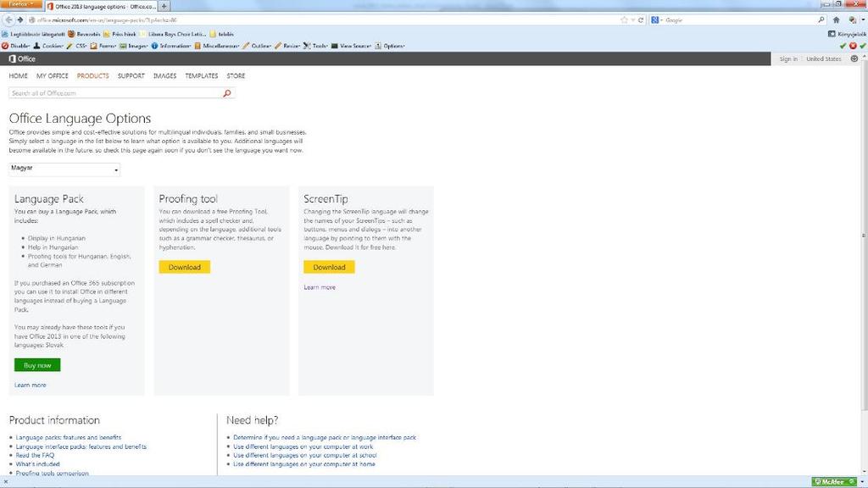Open the McAfee status bar button
Image resolution: width=868 pixels, height=488 pixels.
click(x=834, y=482)
